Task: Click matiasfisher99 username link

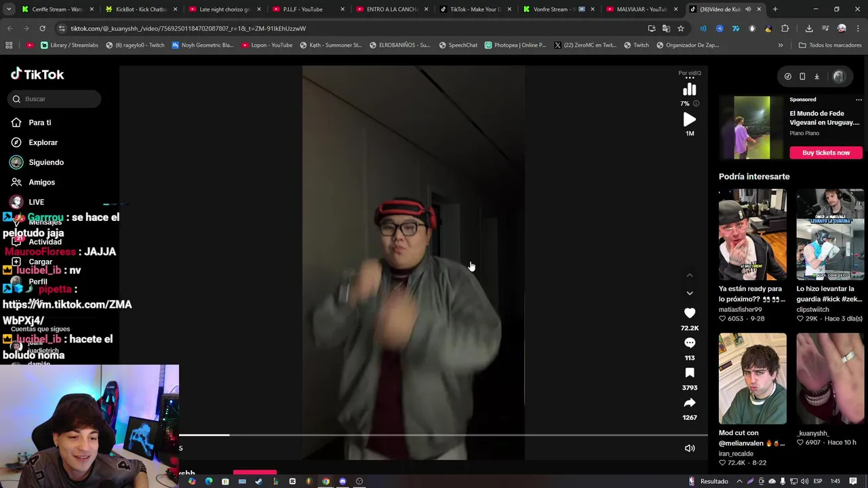Action: coord(740,309)
